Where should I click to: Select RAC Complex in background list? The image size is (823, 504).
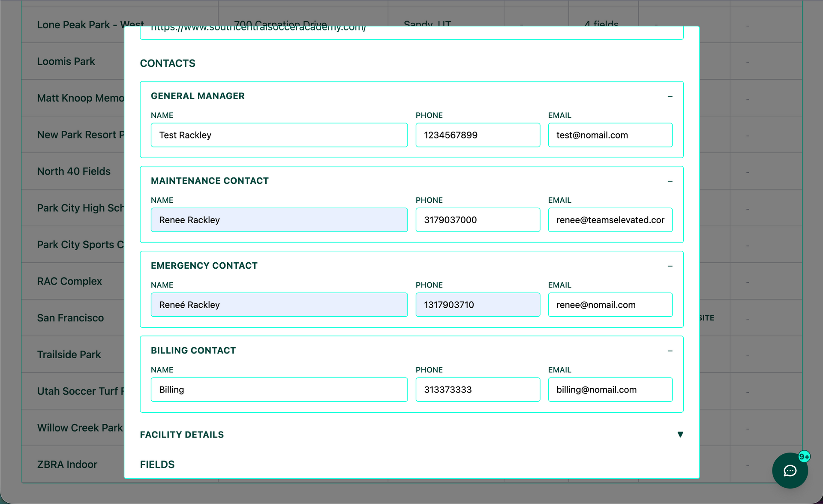point(69,281)
